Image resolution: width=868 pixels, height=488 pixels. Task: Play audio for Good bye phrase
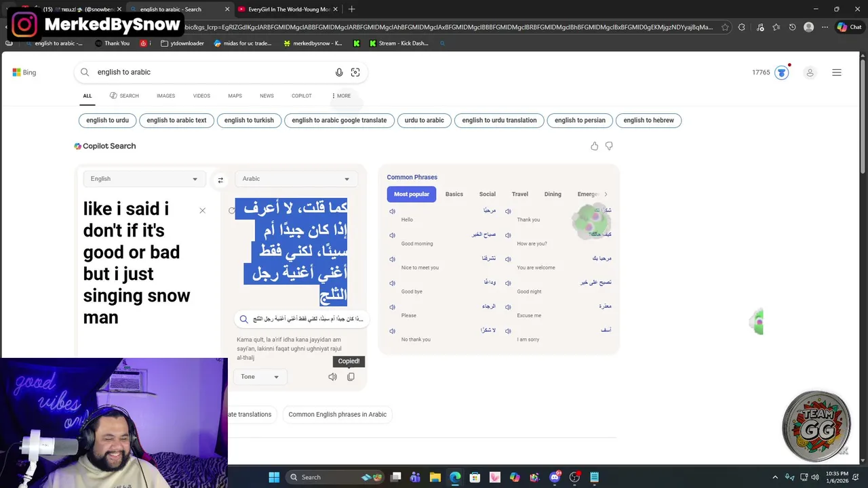click(x=392, y=283)
